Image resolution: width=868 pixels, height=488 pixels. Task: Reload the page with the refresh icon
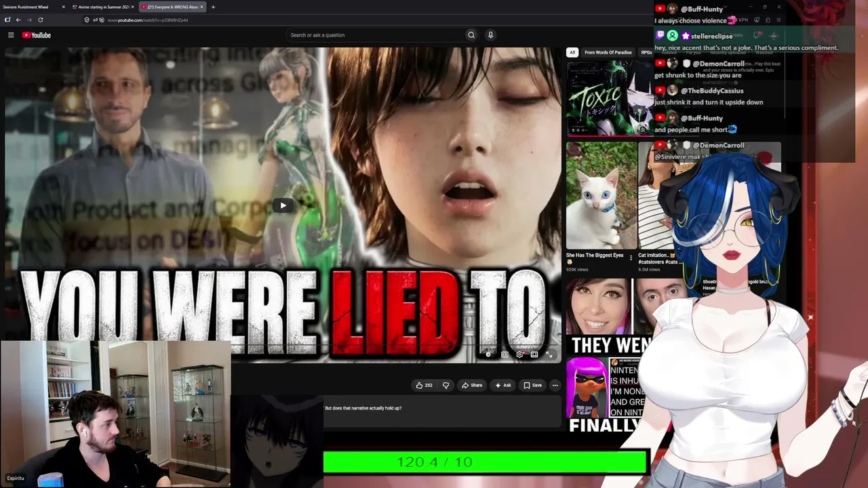(41, 20)
